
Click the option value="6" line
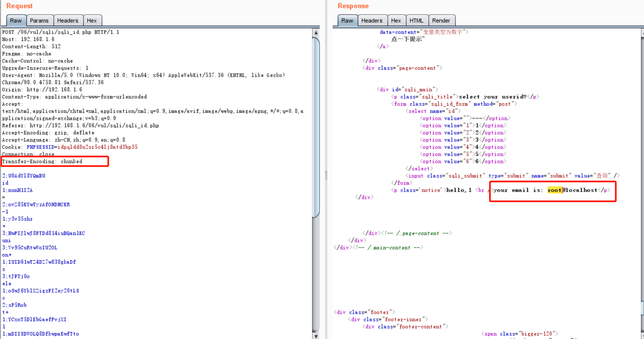pyautogui.click(x=463, y=161)
